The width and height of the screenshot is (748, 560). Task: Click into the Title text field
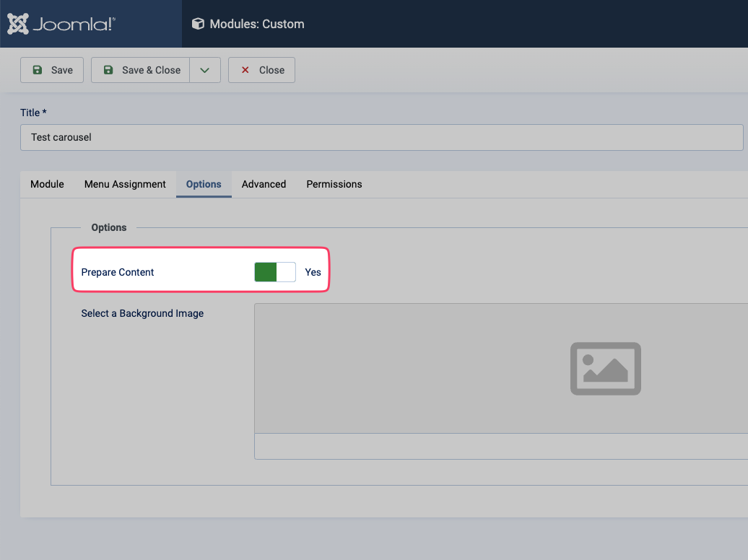tap(381, 137)
